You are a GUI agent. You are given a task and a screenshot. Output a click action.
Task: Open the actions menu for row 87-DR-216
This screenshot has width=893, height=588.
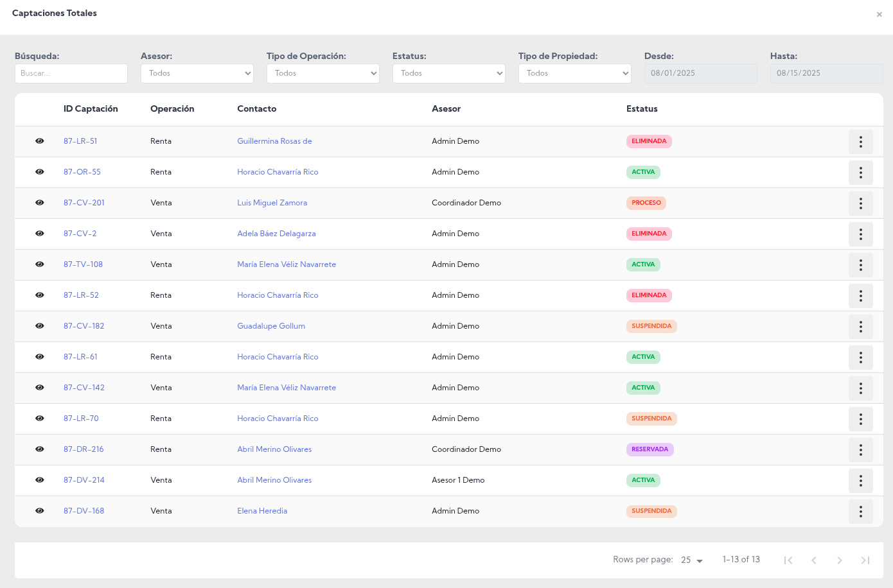tap(860, 450)
